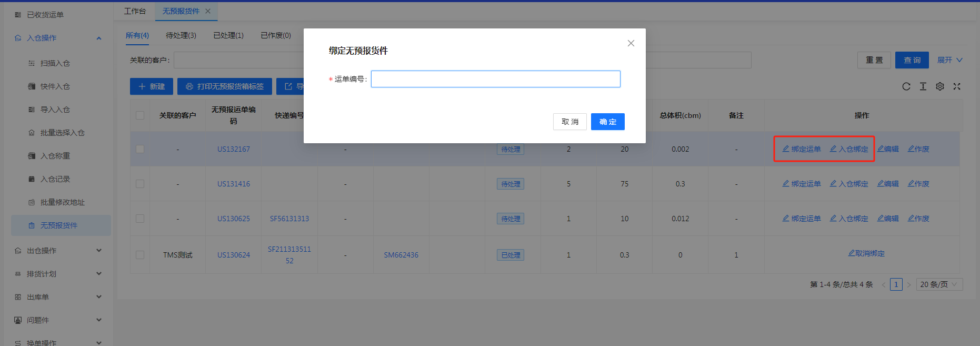This screenshot has height=346, width=980.
Task: Click the refresh icon above the table
Action: tap(906, 86)
